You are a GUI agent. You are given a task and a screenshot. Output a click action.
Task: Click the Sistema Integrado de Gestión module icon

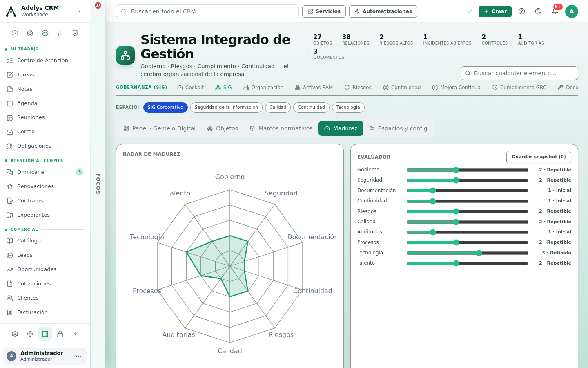pyautogui.click(x=125, y=55)
